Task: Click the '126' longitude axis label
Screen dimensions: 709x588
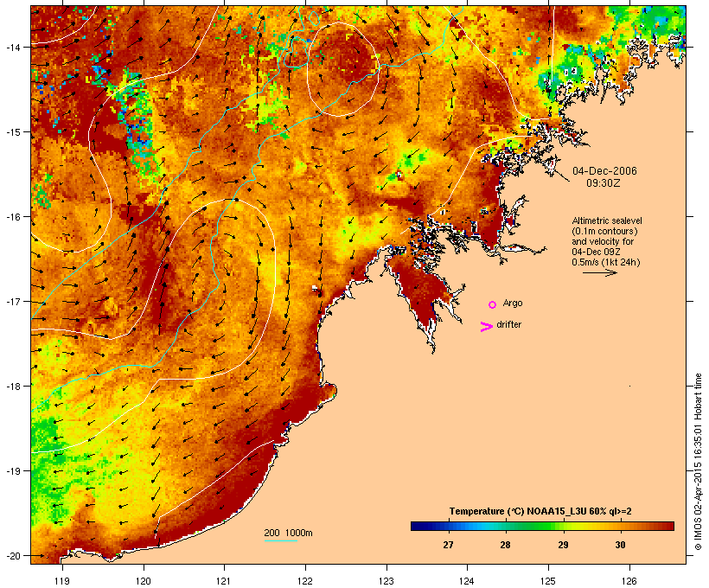Action: click(629, 581)
